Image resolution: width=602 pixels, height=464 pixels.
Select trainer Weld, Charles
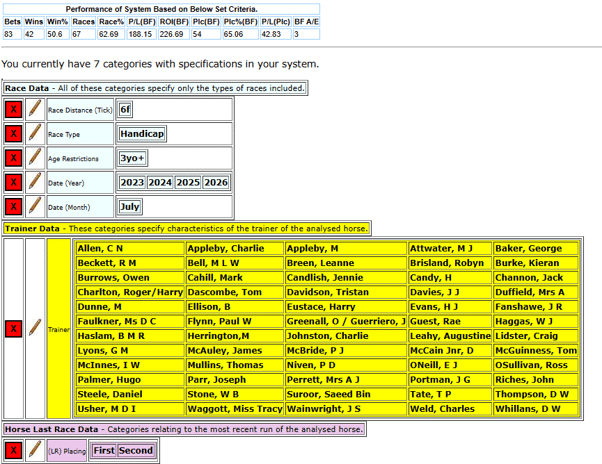[450, 409]
